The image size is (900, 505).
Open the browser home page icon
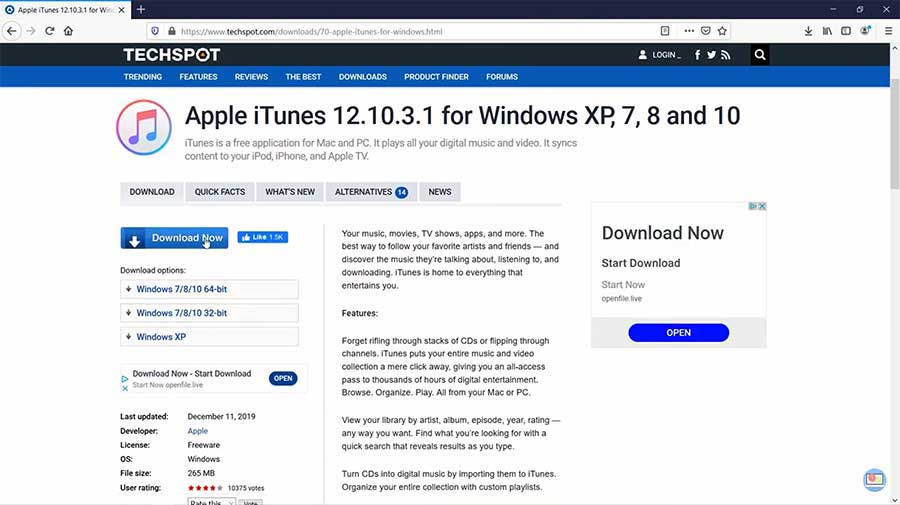[x=68, y=31]
